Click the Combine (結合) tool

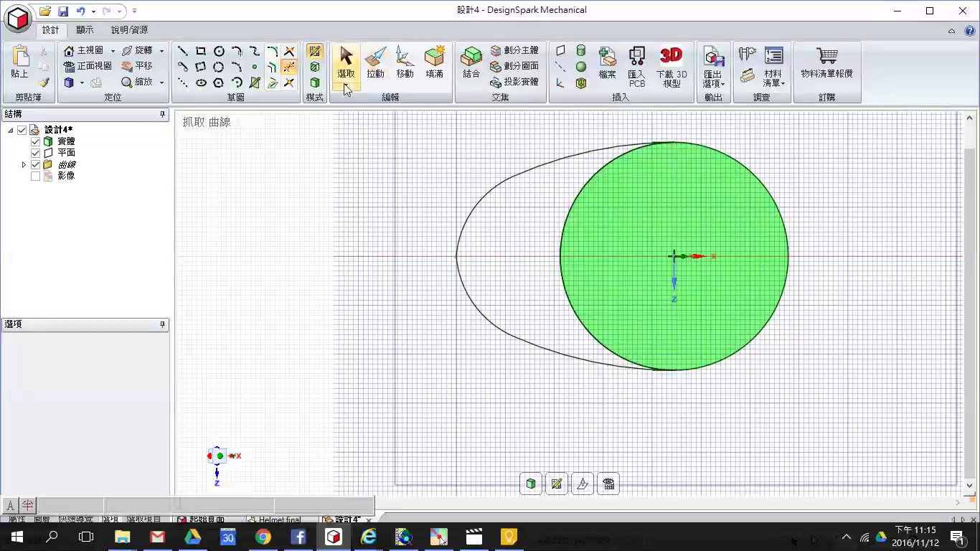[471, 62]
